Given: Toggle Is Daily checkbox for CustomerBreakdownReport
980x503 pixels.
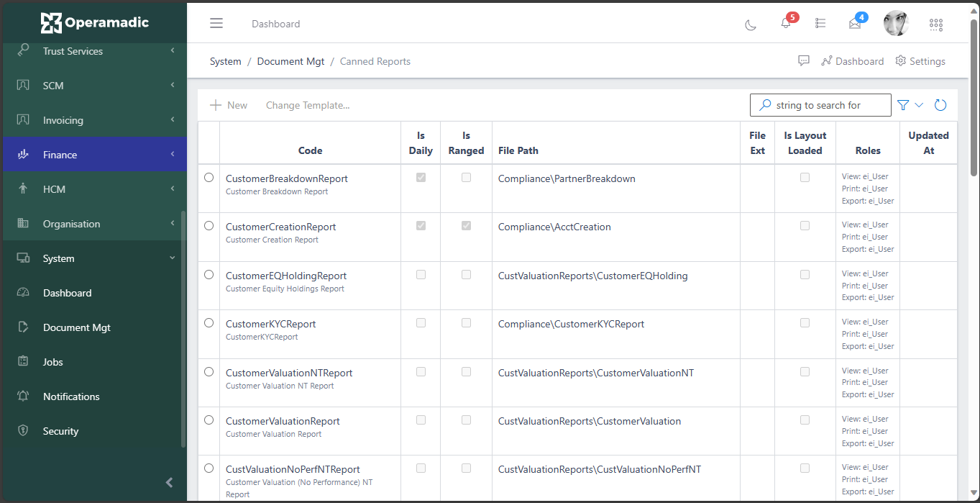Looking at the screenshot, I should [421, 177].
